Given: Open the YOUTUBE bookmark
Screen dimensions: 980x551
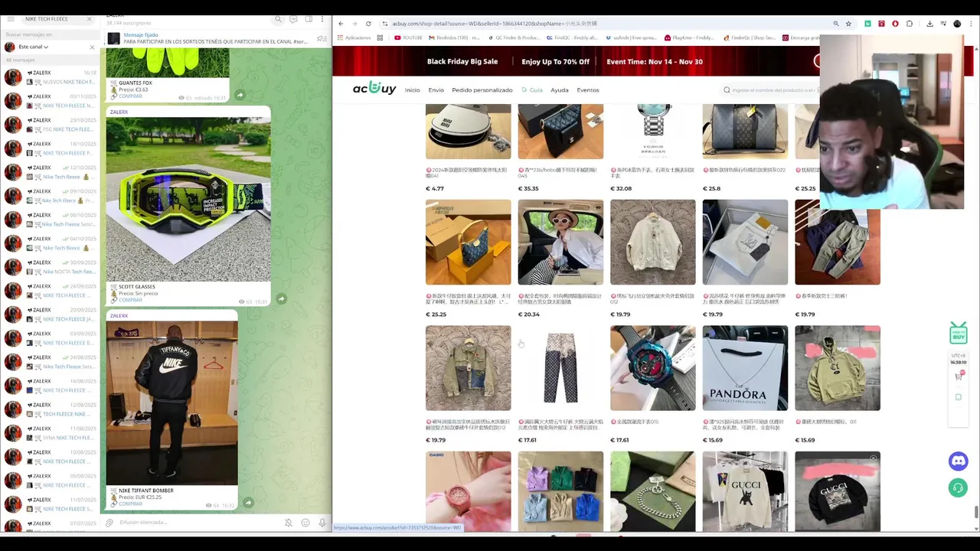Looking at the screenshot, I should (408, 37).
